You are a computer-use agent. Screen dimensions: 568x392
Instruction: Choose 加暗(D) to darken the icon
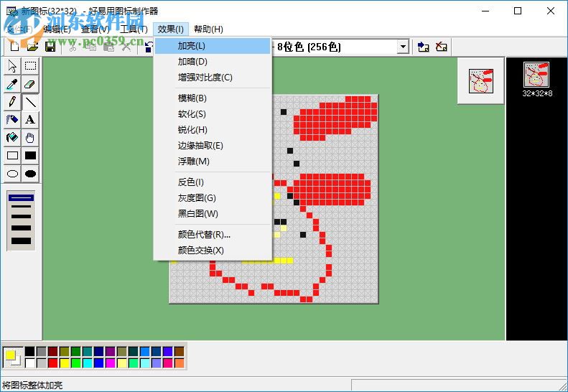[213, 62]
